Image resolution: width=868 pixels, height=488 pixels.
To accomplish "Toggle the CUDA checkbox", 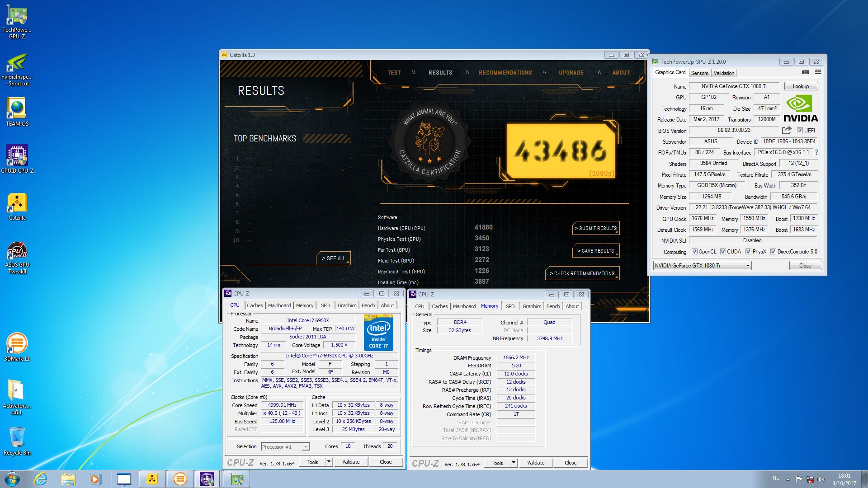I will pos(723,252).
